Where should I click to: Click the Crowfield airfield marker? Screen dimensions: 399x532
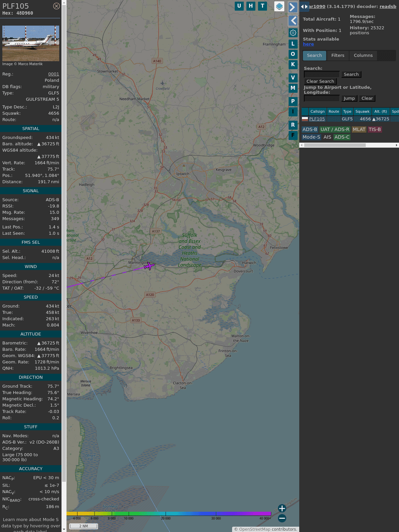click(162, 83)
